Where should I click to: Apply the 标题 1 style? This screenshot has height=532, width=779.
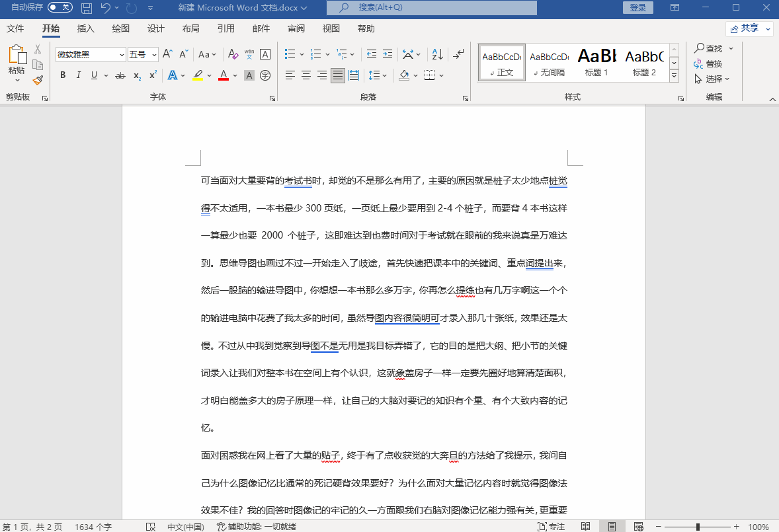pos(596,62)
